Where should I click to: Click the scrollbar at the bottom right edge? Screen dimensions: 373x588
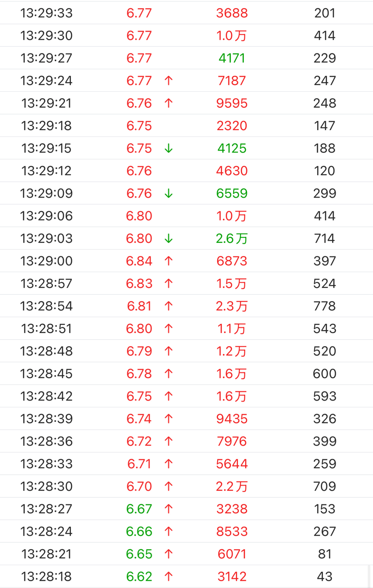(x=369, y=576)
